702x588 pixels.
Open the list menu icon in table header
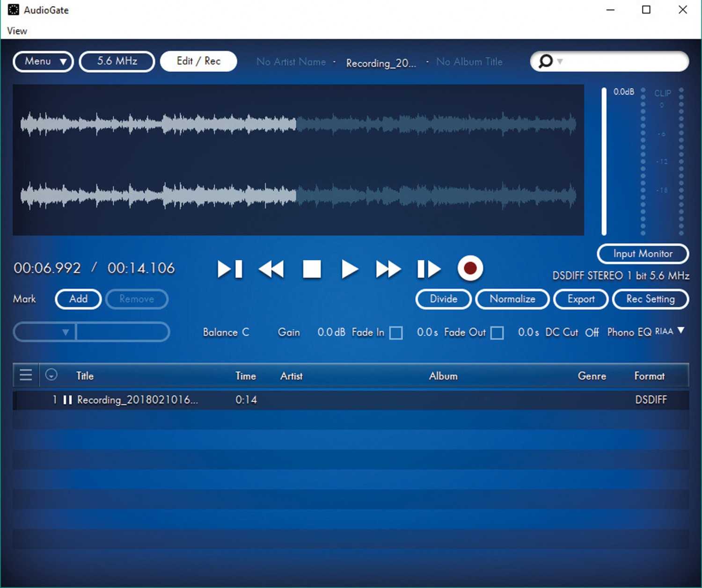(x=26, y=375)
